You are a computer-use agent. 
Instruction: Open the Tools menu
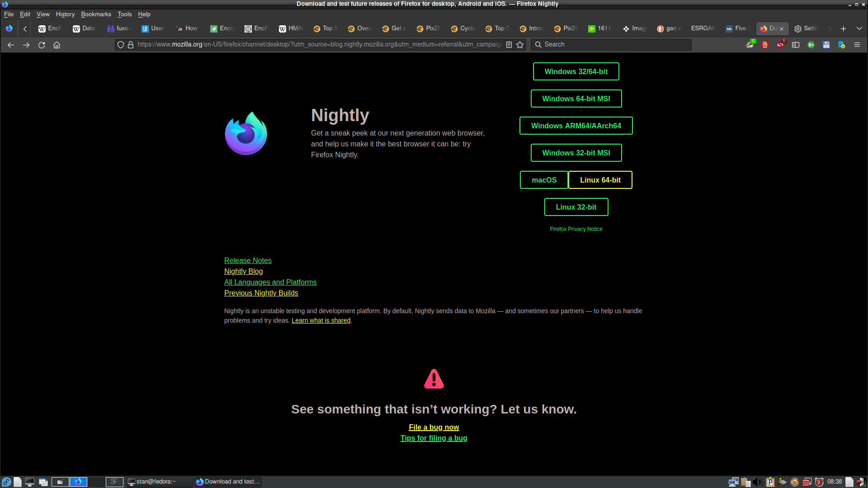pos(124,14)
